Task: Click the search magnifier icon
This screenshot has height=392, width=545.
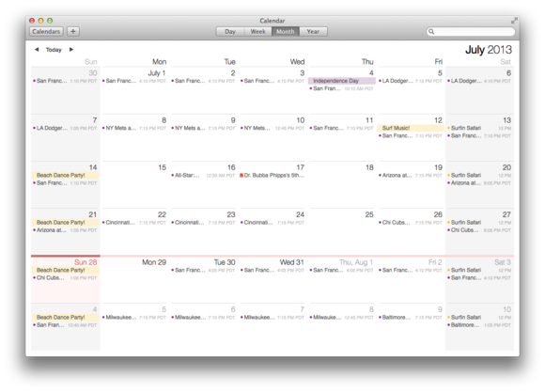Action: [x=431, y=32]
